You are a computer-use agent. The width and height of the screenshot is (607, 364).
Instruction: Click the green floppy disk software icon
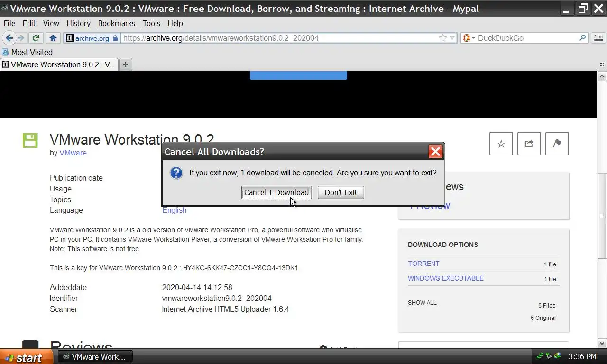click(x=30, y=141)
